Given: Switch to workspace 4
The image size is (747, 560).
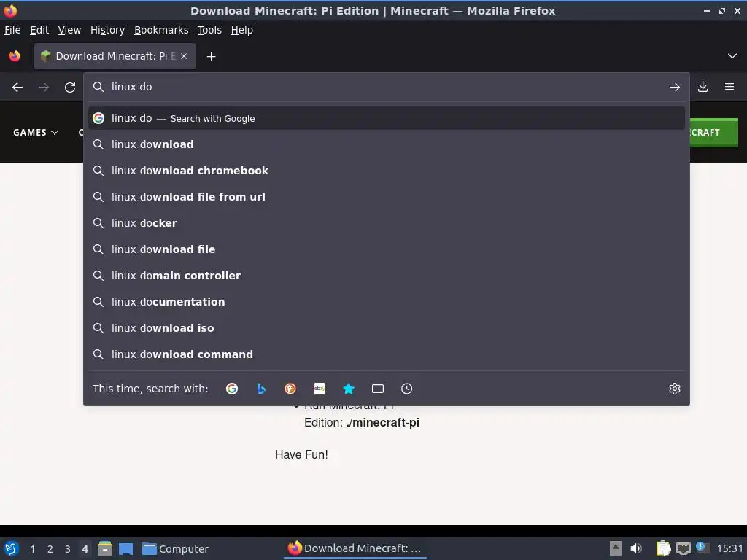Looking at the screenshot, I should click(x=85, y=549).
